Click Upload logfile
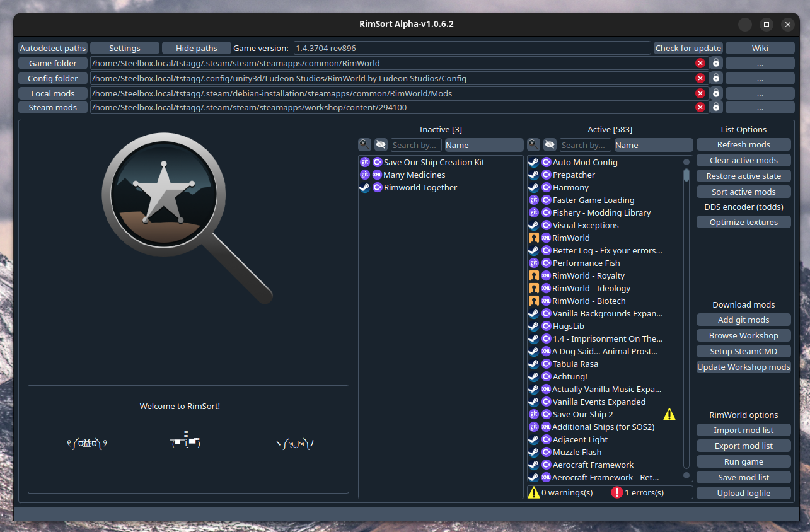This screenshot has width=810, height=532. 744,493
